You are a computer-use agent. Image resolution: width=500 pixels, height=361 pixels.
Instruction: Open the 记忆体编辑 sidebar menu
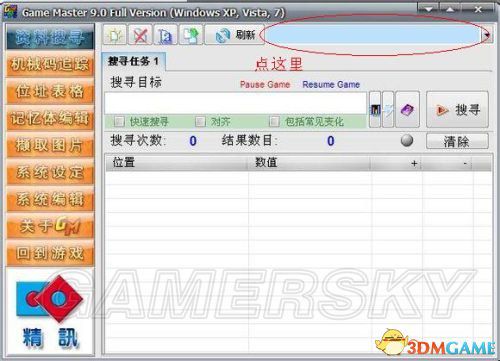(x=50, y=118)
